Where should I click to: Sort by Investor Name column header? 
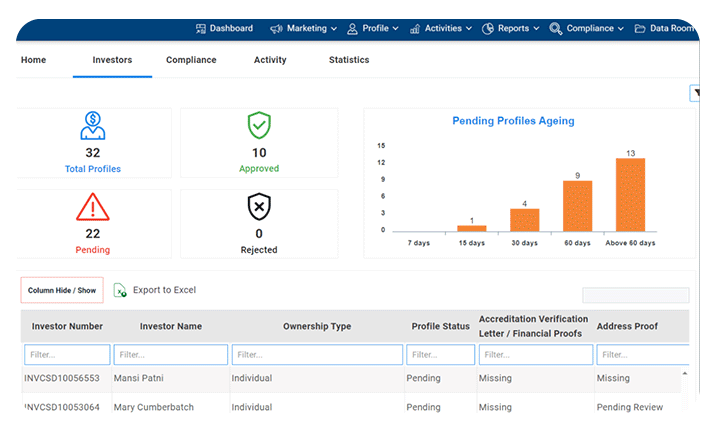171,326
